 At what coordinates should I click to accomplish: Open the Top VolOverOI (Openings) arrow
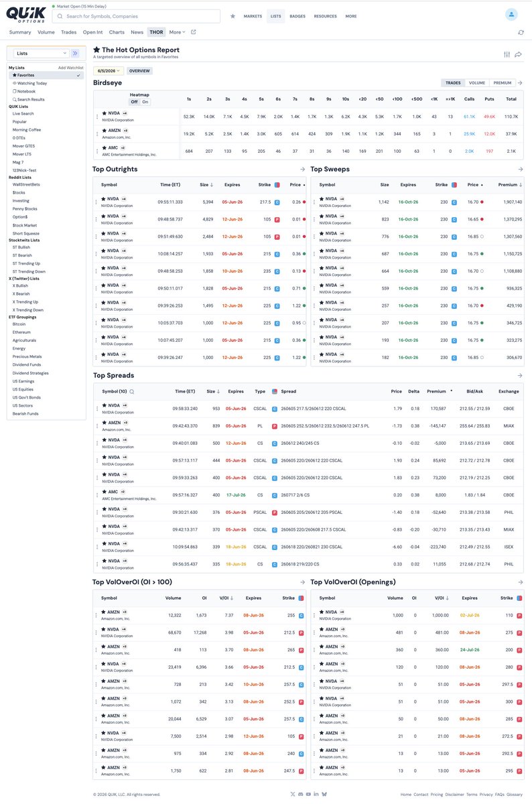coord(521,582)
